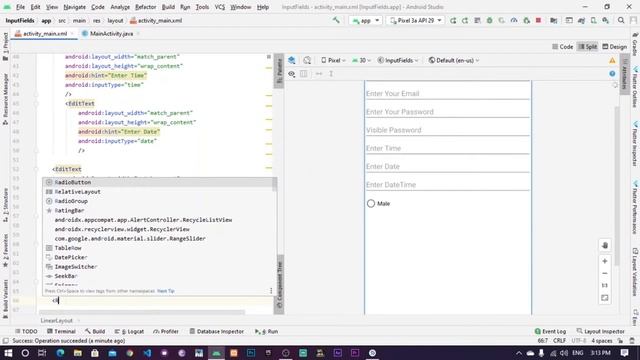The image size is (640, 360).
Task: Switch to the MainActivity.java tab
Action: (x=111, y=33)
